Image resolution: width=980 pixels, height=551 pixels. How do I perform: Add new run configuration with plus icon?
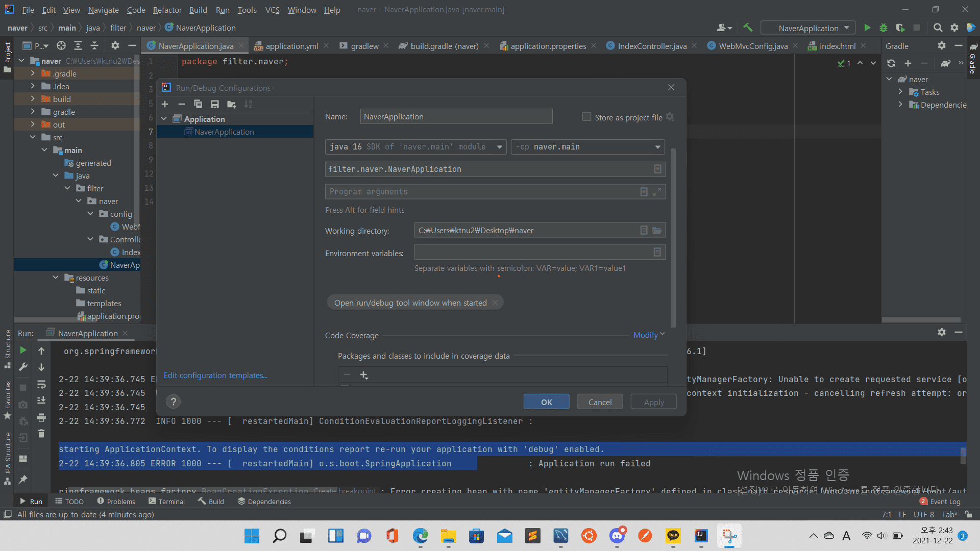(x=165, y=104)
